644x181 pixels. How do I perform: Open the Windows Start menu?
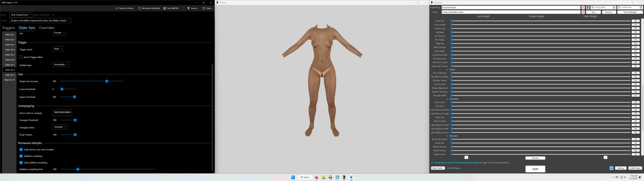tap(293, 177)
